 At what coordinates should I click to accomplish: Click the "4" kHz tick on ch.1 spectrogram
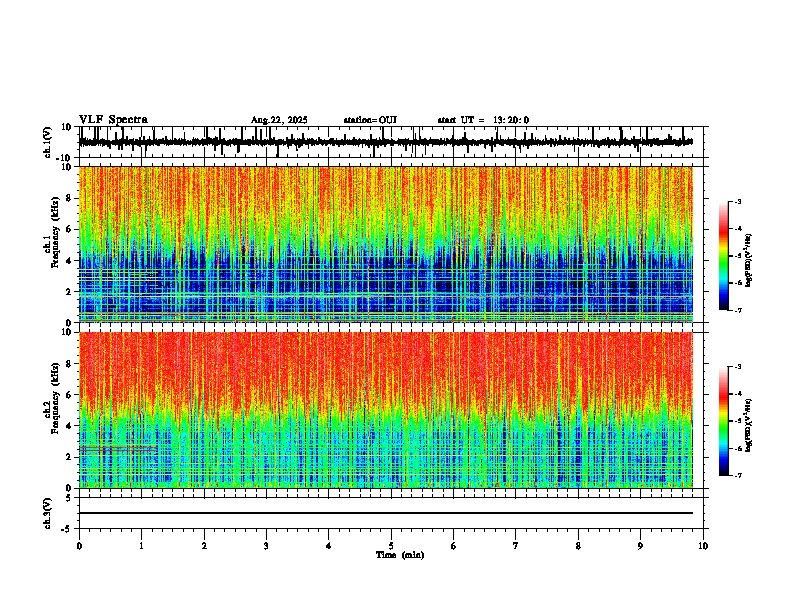(x=70, y=261)
